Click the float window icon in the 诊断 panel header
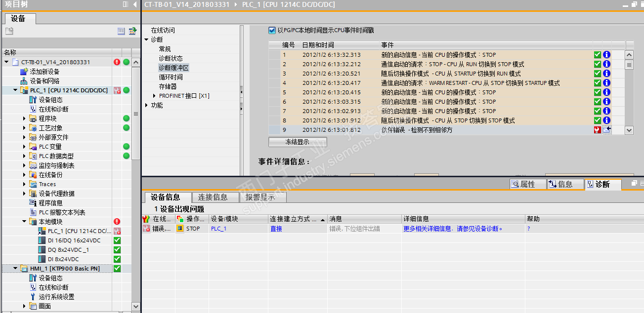This screenshot has height=313, width=644. pos(634,183)
